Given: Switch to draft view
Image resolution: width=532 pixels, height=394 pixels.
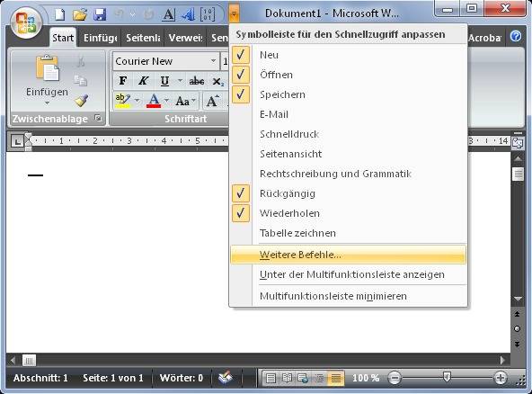Looking at the screenshot, I should 336,378.
